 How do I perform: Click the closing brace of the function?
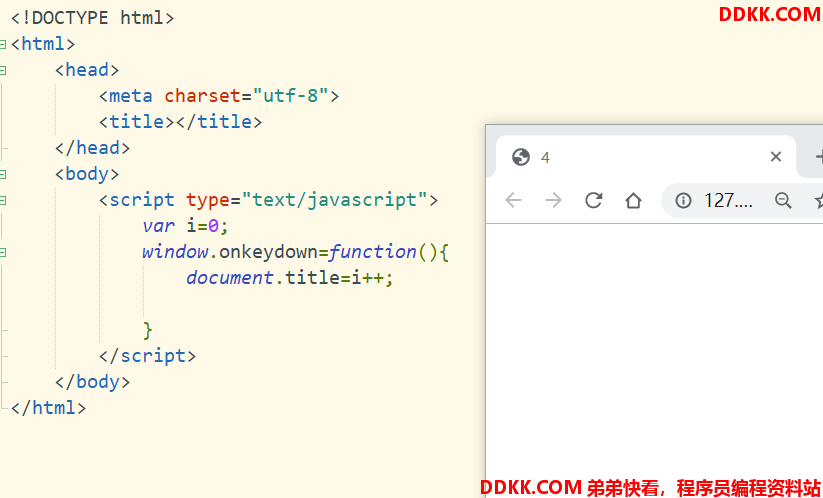coord(147,331)
